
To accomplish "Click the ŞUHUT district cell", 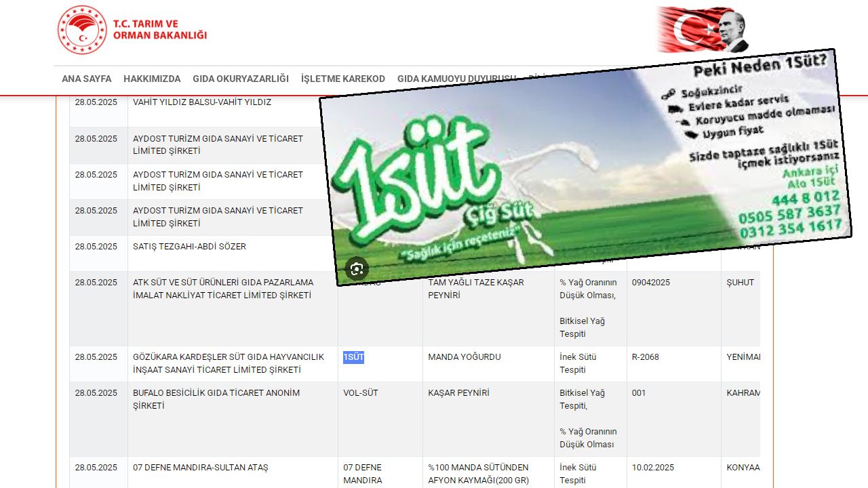I will 741,309.
